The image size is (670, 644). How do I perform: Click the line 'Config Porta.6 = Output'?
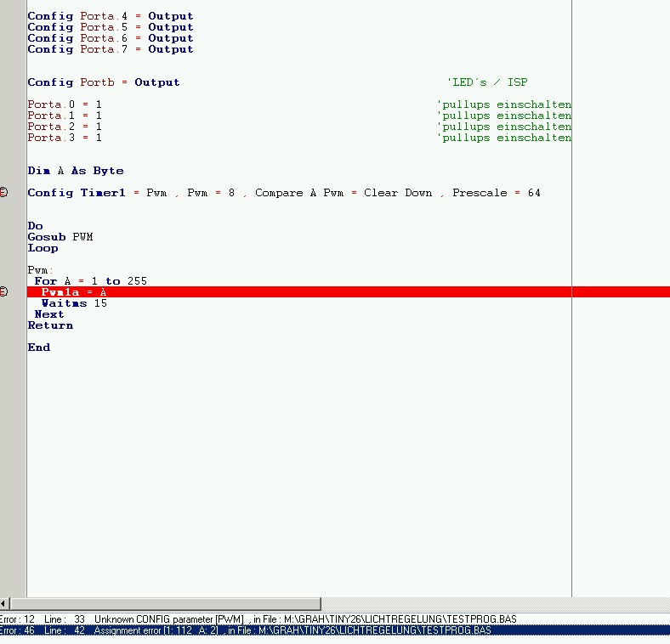[111, 38]
